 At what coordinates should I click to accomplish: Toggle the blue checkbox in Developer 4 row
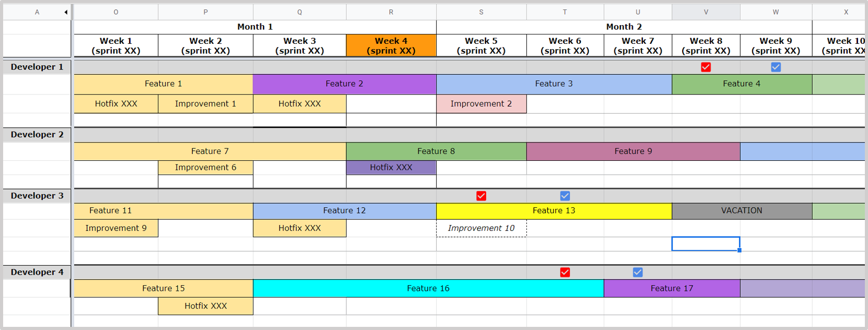pos(638,272)
